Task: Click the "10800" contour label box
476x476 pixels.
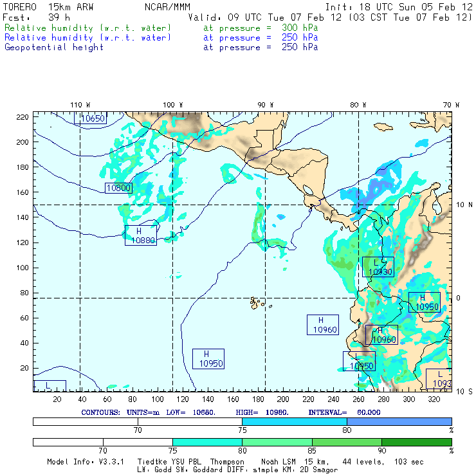Action: (x=119, y=188)
